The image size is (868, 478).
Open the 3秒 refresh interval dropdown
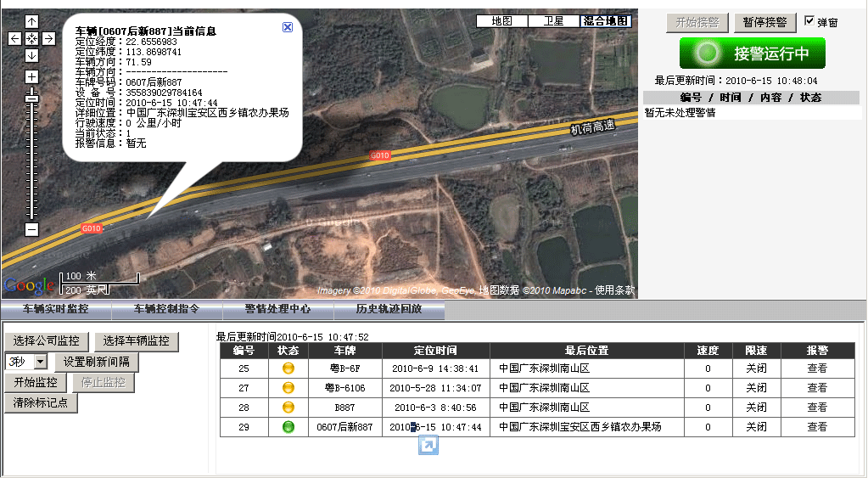[x=40, y=363]
